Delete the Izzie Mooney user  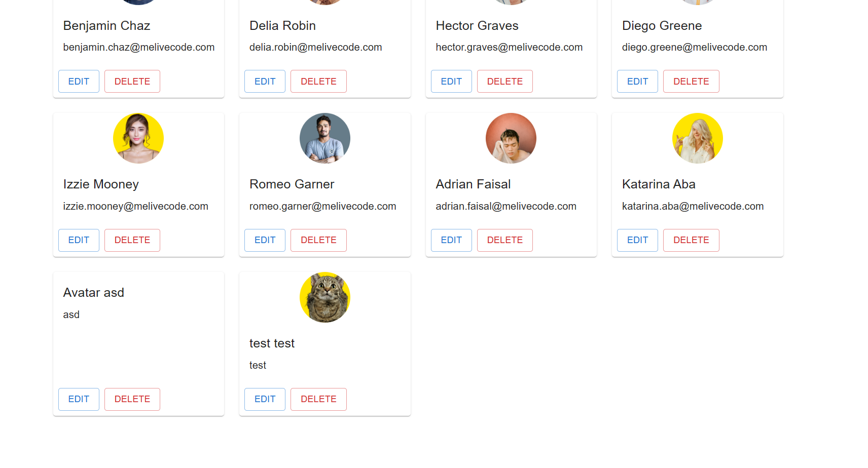point(132,240)
